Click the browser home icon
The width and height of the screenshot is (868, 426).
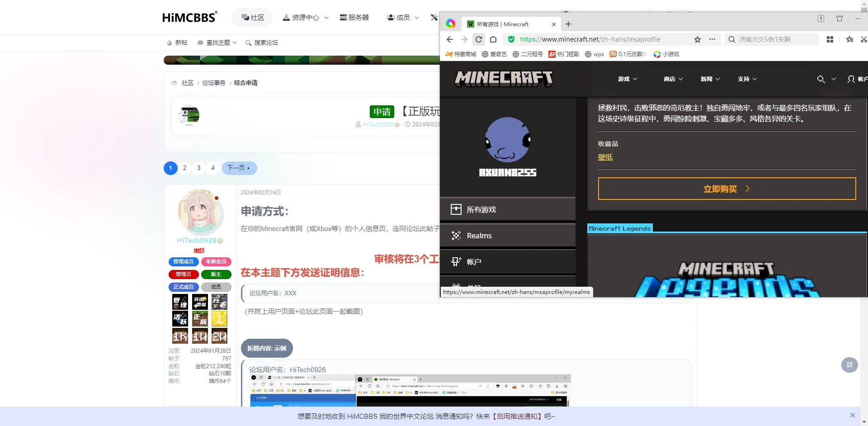[493, 39]
